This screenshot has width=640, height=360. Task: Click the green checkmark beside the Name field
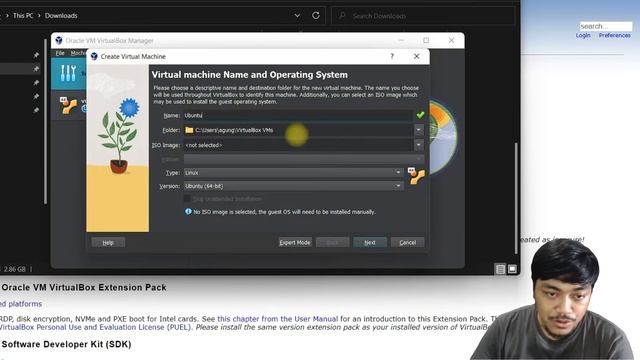pyautogui.click(x=420, y=115)
